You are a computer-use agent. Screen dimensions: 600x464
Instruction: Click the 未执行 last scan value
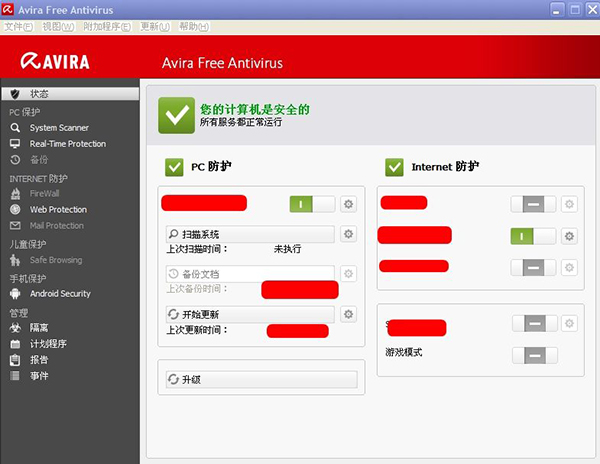coord(287,249)
